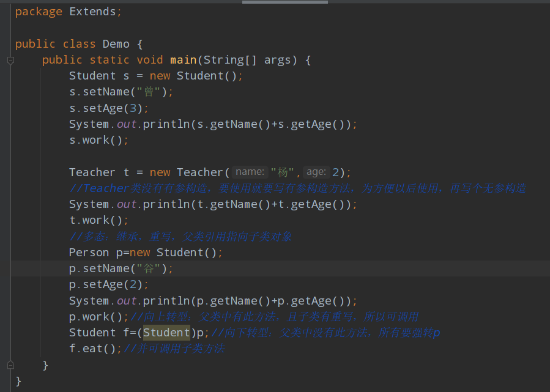550x392 pixels.
Task: Click the comment starting with //Teacher类没有有参构造
Action: [x=298, y=188]
